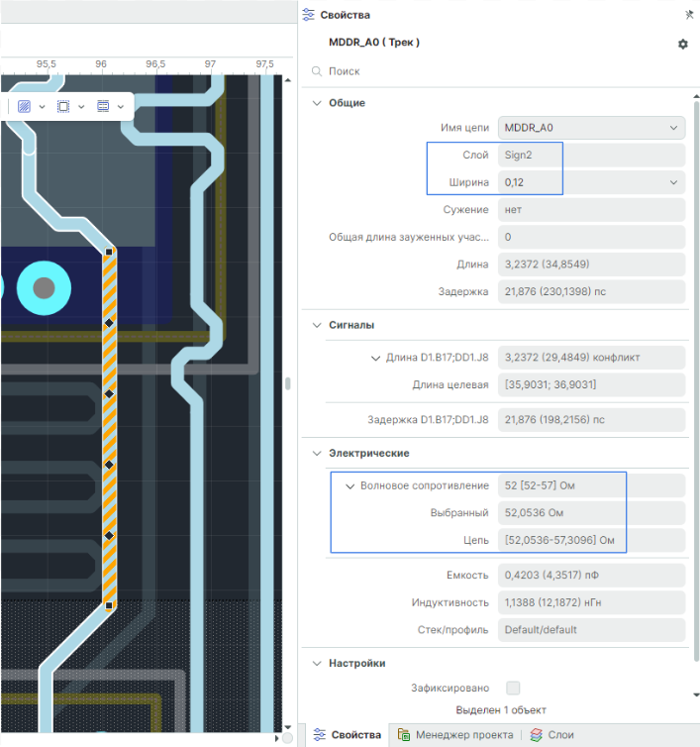Open the properties settings gear
The image size is (700, 747).
683,44
